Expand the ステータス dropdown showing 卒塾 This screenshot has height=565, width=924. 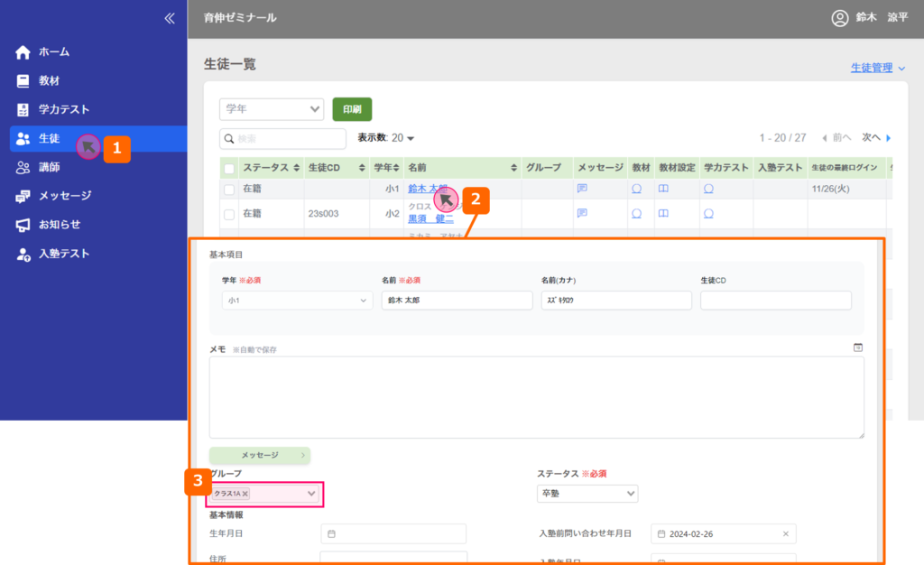[587, 494]
